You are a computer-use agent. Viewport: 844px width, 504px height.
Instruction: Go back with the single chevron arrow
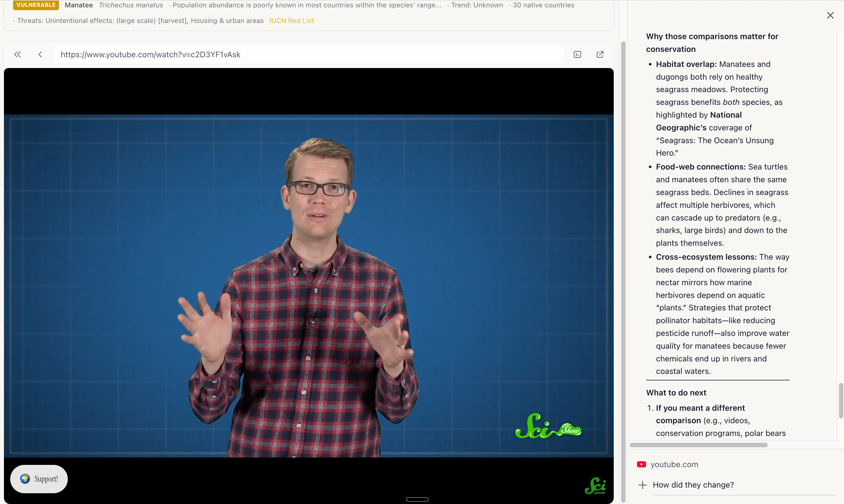(40, 54)
